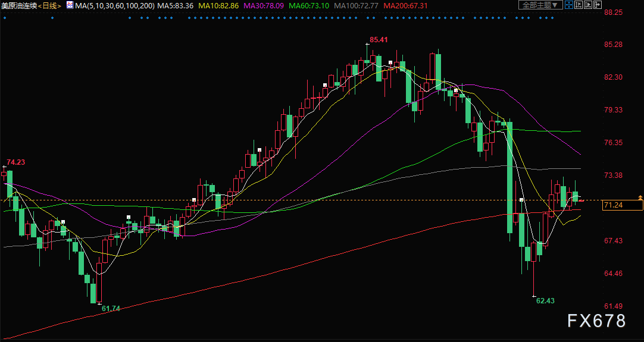Click the 85.41 high price marker
Viewport: 644px width, 342px height.
click(379, 40)
